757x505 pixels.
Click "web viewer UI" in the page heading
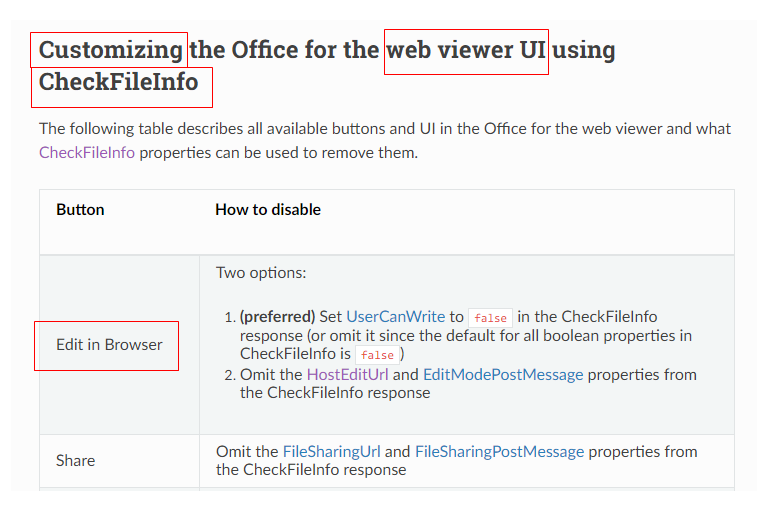[466, 50]
